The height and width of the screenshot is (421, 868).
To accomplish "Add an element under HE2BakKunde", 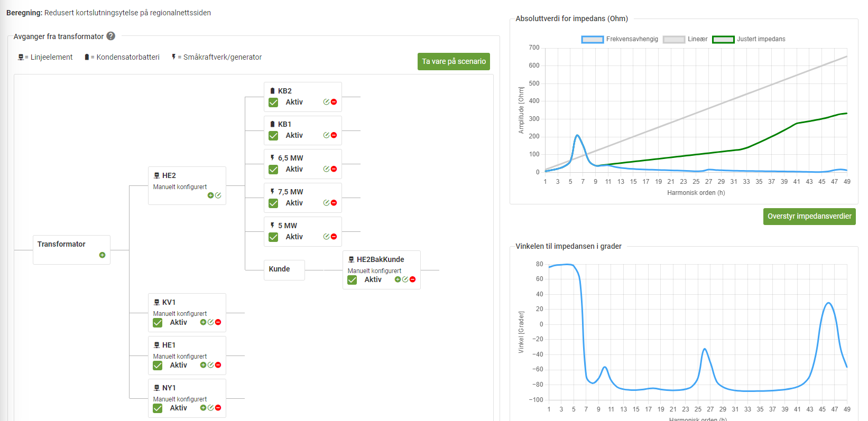I will tap(398, 279).
